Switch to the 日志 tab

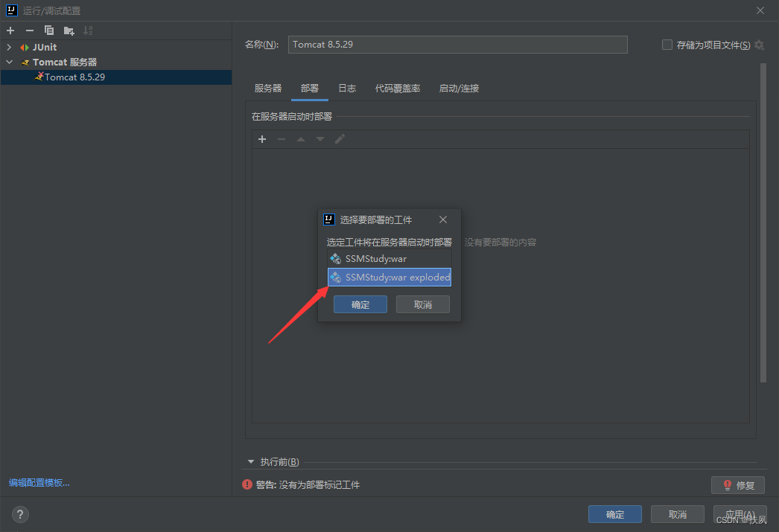point(347,89)
